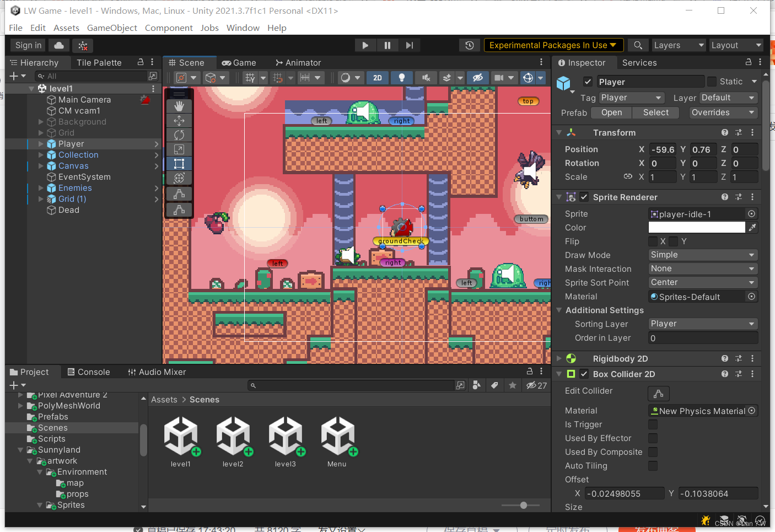
Task: Enable Auto Tiling checkbox
Action: click(653, 466)
